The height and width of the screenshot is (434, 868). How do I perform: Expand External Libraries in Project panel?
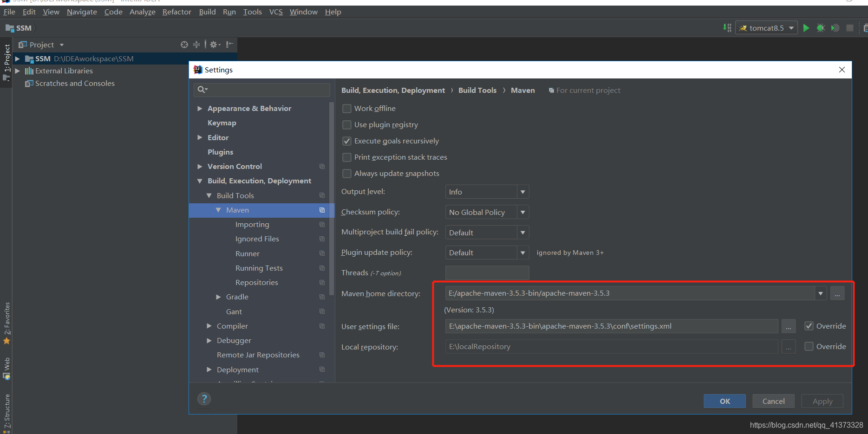[x=17, y=71]
